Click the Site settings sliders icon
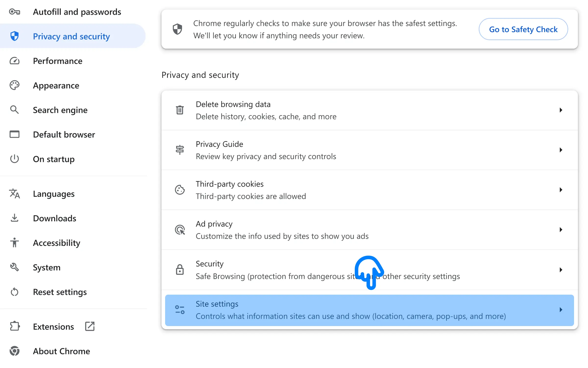Image resolution: width=588 pixels, height=368 pixels. click(179, 309)
